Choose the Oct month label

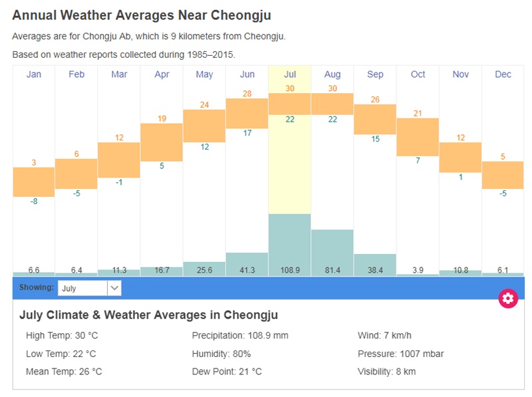click(418, 74)
